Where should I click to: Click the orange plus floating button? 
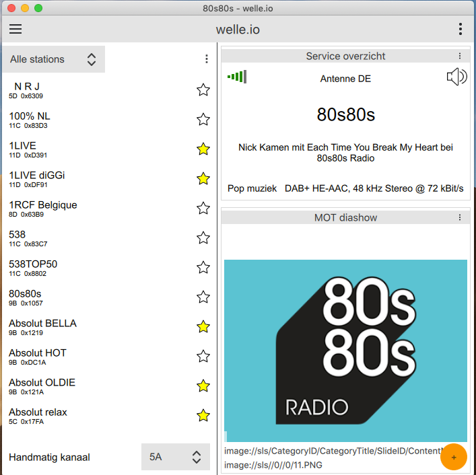coord(453,457)
